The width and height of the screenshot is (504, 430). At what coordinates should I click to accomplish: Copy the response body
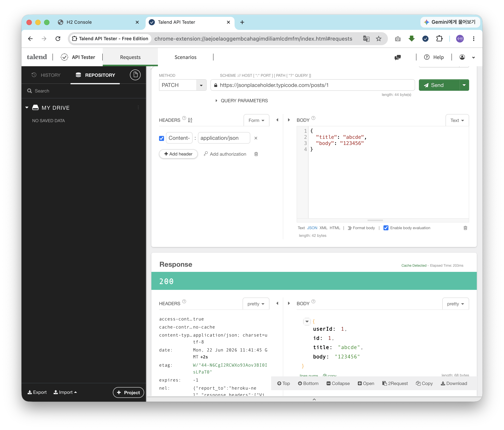click(x=424, y=383)
